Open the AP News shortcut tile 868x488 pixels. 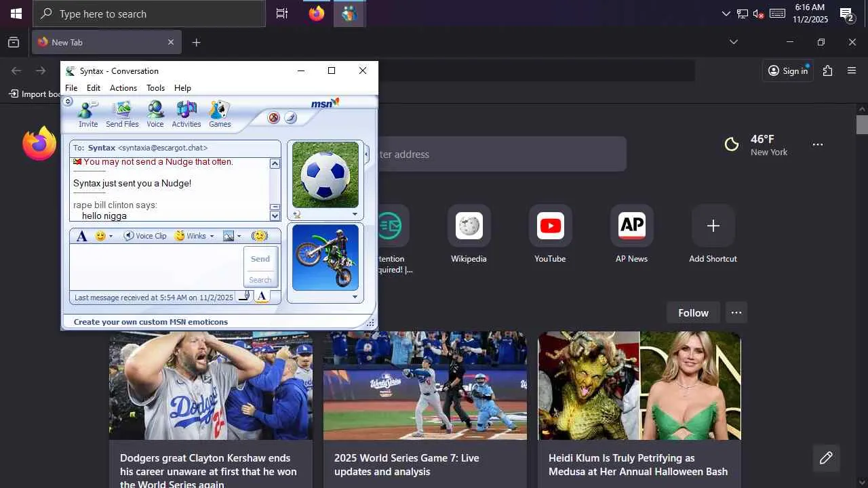coord(631,235)
